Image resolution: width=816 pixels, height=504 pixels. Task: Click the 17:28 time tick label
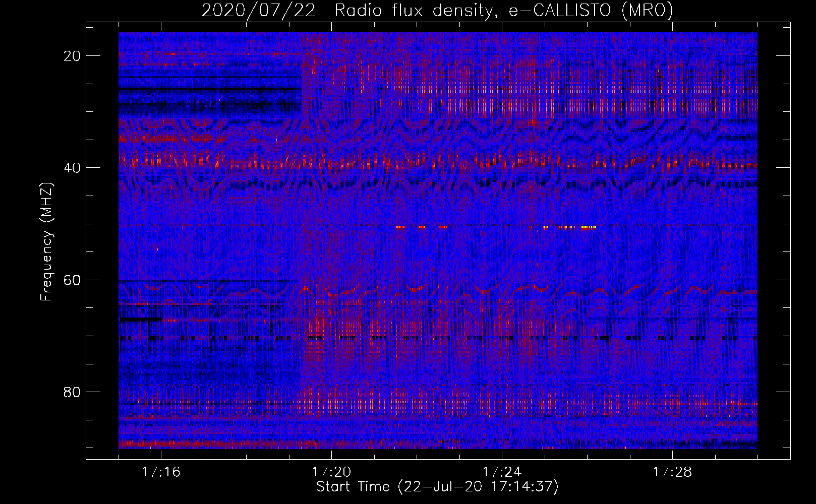(x=672, y=472)
